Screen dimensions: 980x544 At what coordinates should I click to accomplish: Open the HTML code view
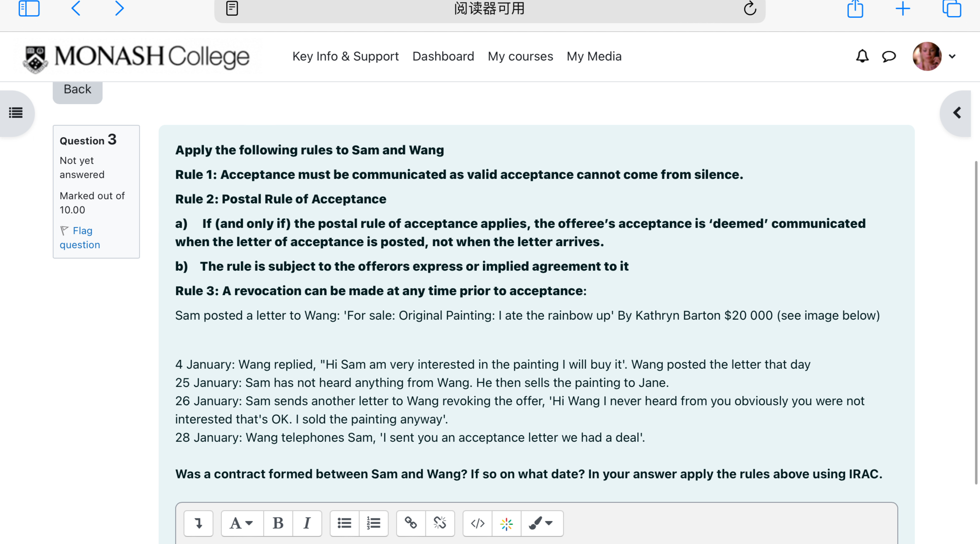(x=477, y=523)
